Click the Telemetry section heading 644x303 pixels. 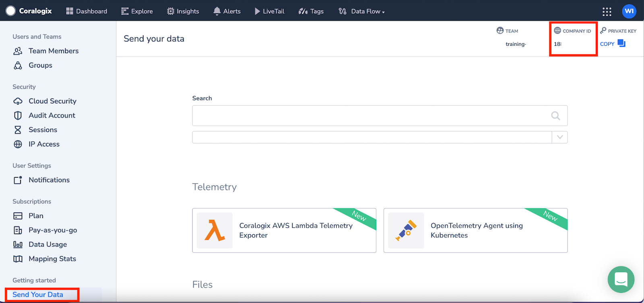[215, 187]
